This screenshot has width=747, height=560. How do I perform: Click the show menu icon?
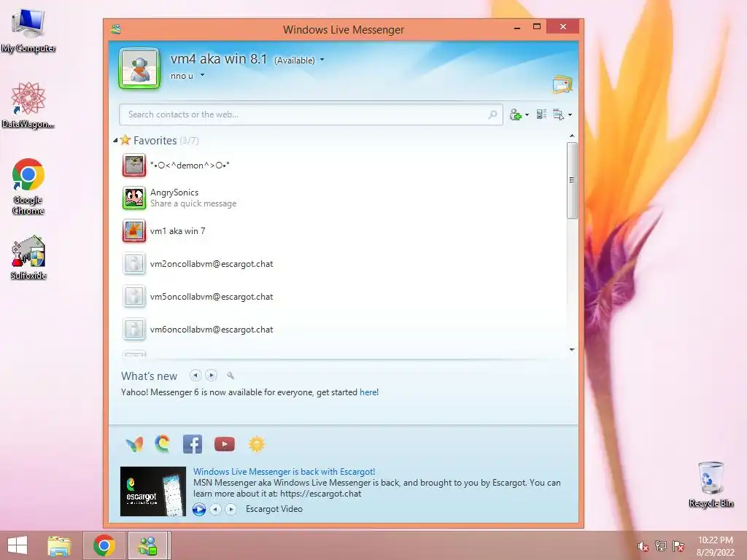[x=558, y=114]
